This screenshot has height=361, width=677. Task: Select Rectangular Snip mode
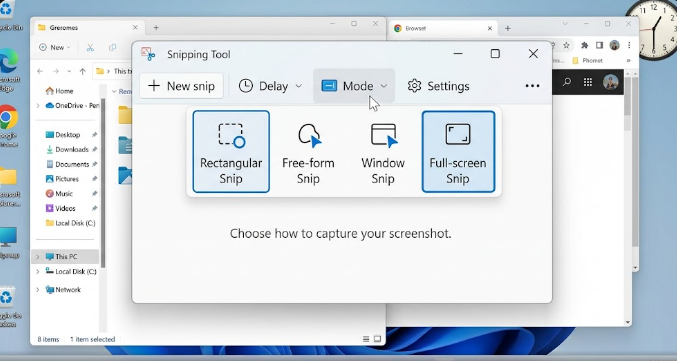231,151
